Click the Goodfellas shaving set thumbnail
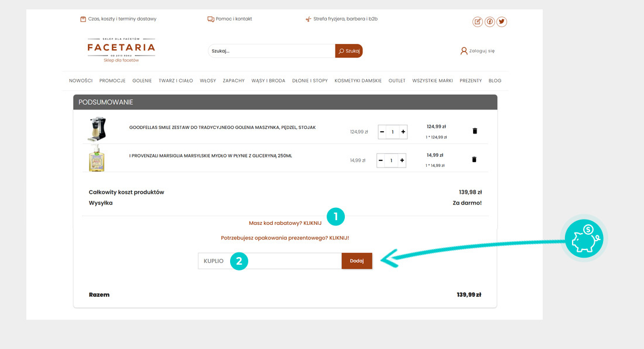644x349 pixels. click(x=97, y=129)
